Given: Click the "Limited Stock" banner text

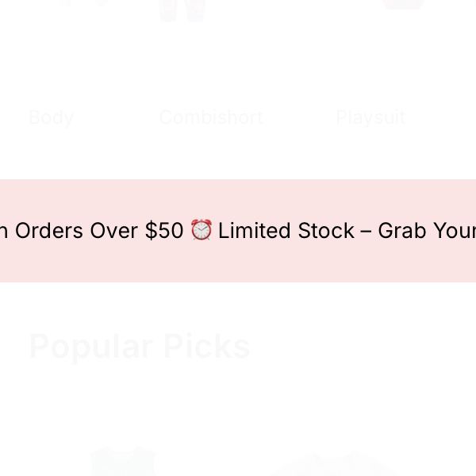Looking at the screenshot, I should (286, 231).
